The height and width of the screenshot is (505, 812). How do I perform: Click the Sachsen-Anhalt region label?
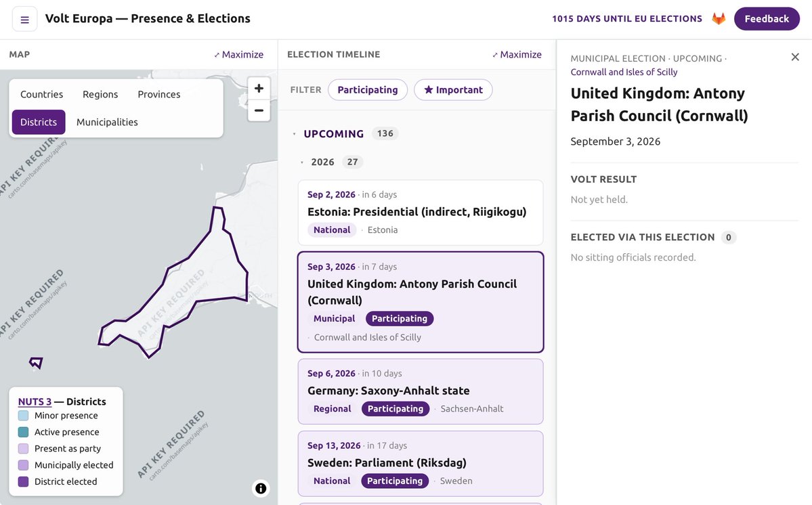(472, 409)
